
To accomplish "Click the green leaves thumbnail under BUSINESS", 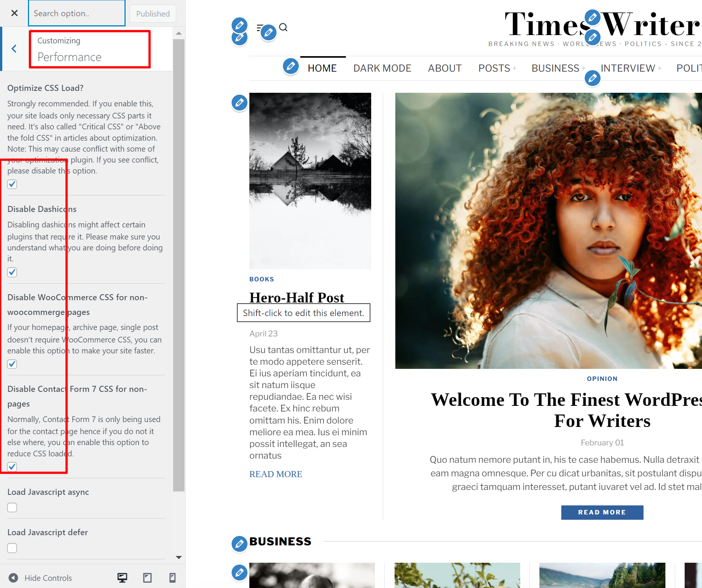I will (x=457, y=575).
